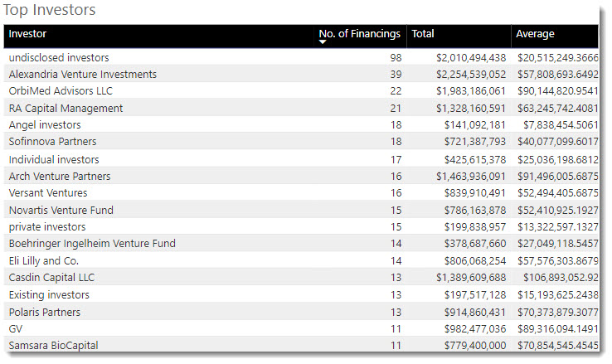The width and height of the screenshot is (612, 364).
Task: Click average $52,494,405.6875
Action: click(x=558, y=193)
